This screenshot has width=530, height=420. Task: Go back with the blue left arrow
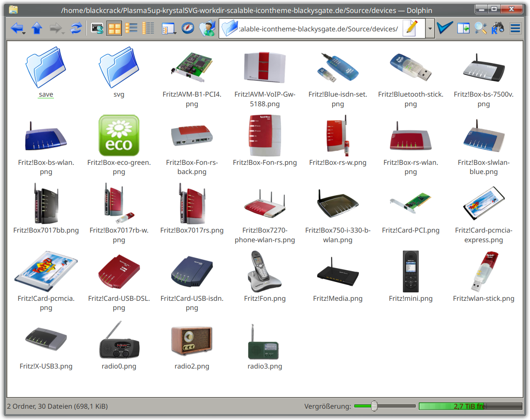(x=17, y=28)
